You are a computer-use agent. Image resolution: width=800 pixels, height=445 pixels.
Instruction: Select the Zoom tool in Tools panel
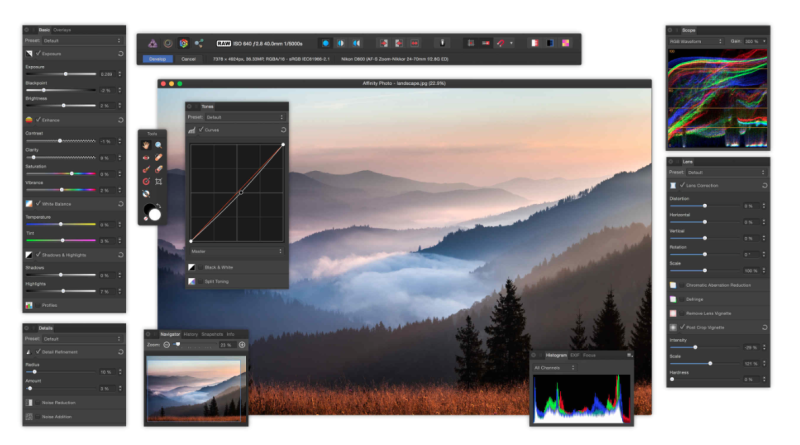coord(158,146)
